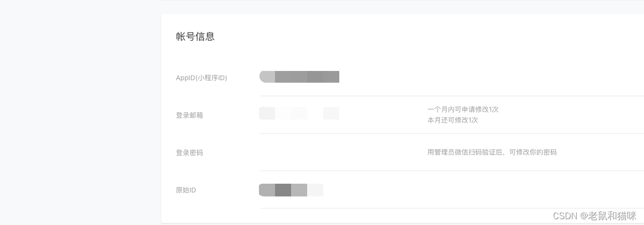The image size is (644, 225).
Task: Click the blurred 原始ID value
Action: click(291, 190)
